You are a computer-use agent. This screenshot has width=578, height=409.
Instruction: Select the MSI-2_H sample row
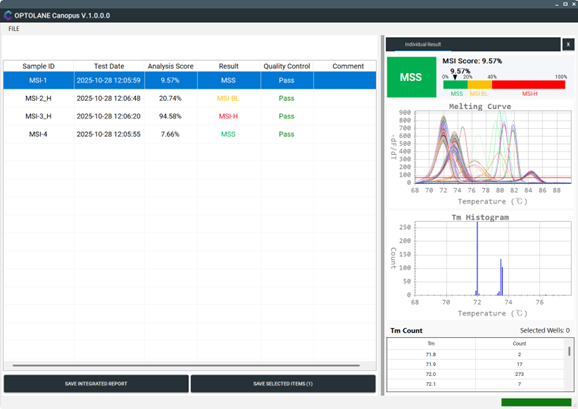pos(190,98)
